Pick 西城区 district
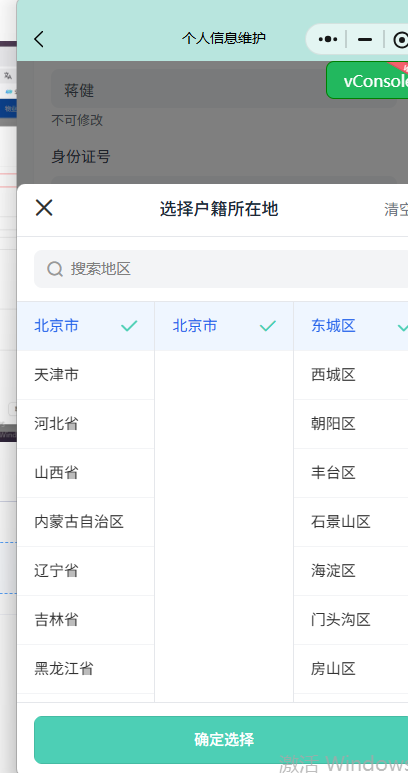 351,375
